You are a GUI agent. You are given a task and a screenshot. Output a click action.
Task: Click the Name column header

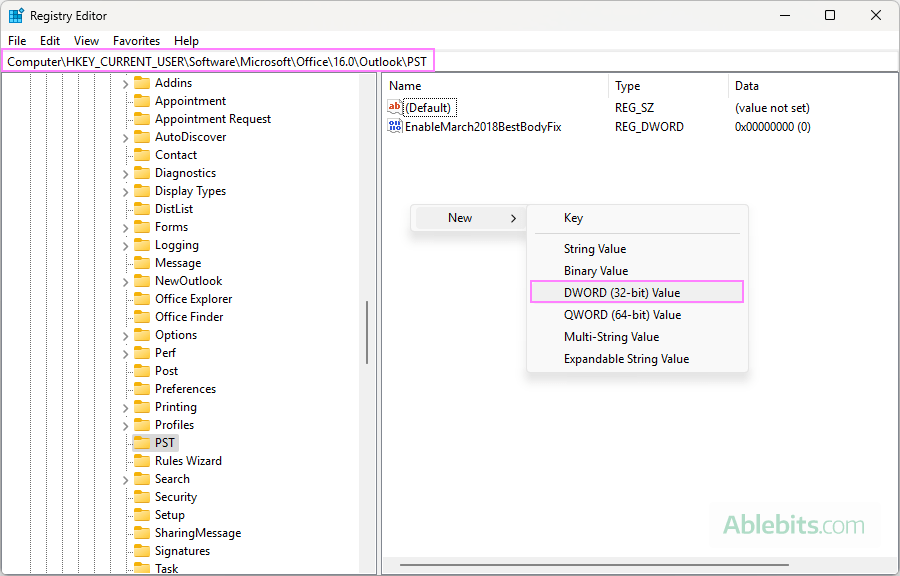[x=495, y=86]
